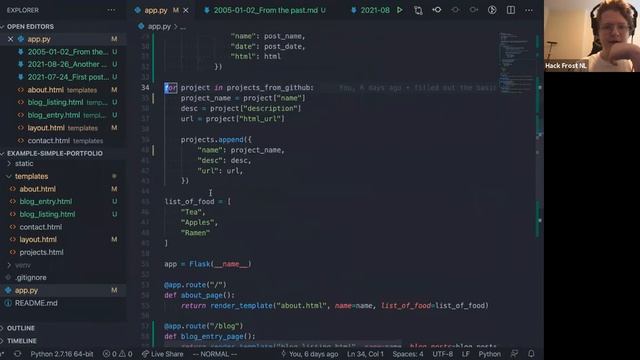This screenshot has height=360, width=640.
Task: Click the app.py breadcrumb
Action: pyautogui.click(x=159, y=27)
